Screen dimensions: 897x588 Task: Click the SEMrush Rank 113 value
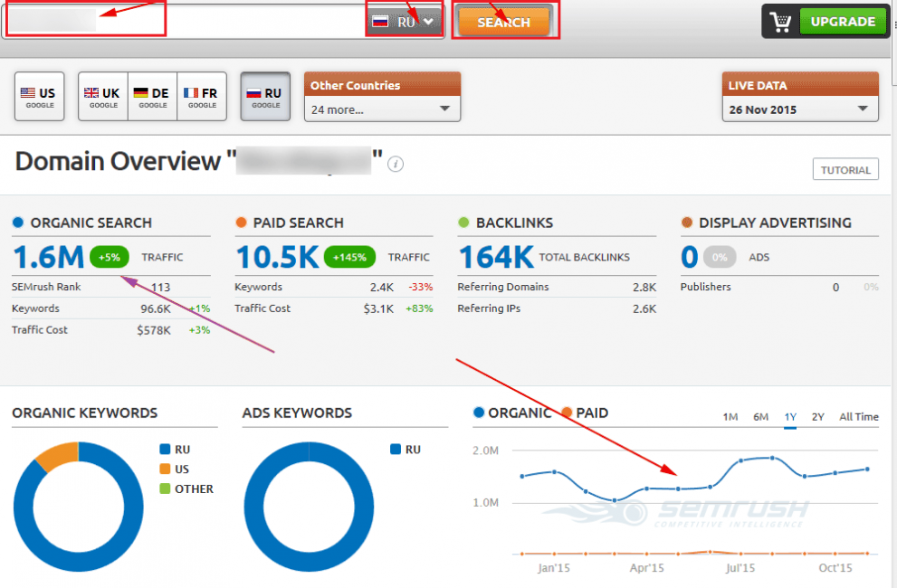point(161,287)
